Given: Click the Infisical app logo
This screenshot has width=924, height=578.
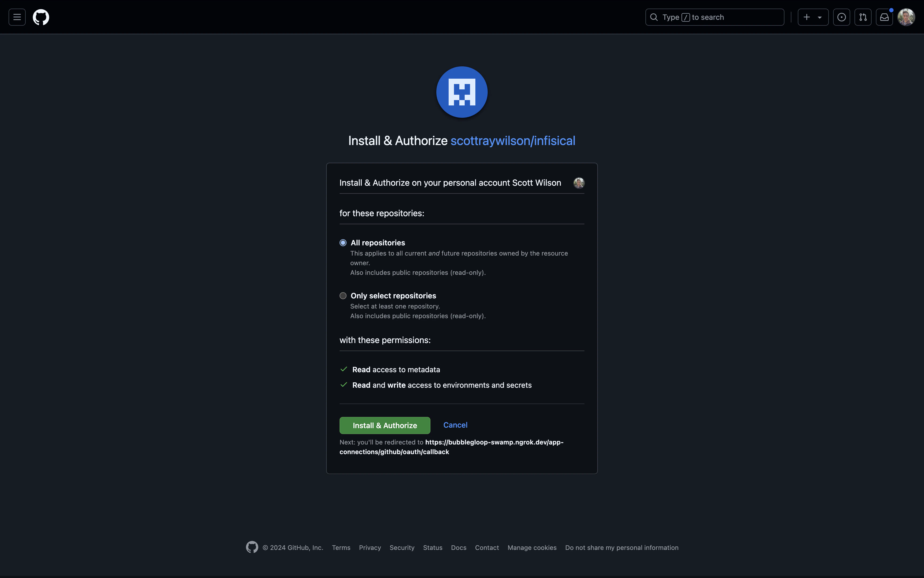Looking at the screenshot, I should 462,92.
